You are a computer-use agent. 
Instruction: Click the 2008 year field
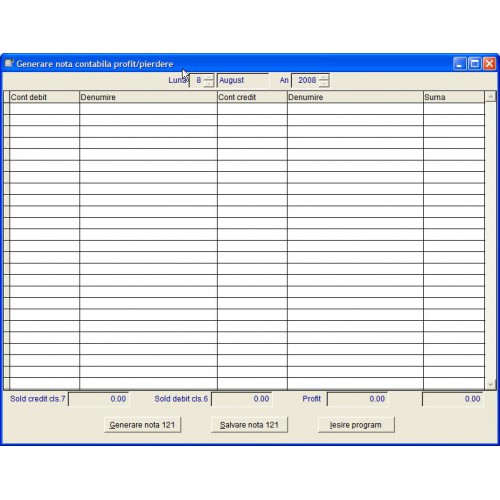pyautogui.click(x=305, y=80)
